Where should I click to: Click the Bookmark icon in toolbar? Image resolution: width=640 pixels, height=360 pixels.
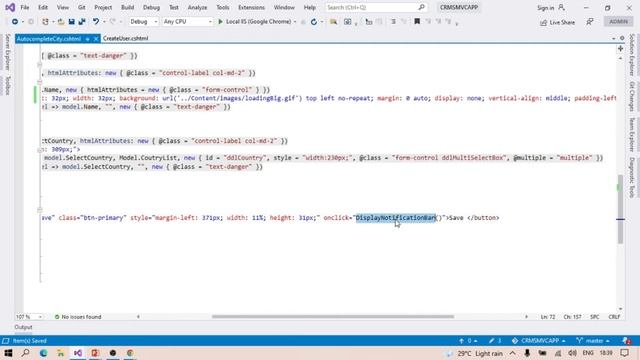(417, 22)
